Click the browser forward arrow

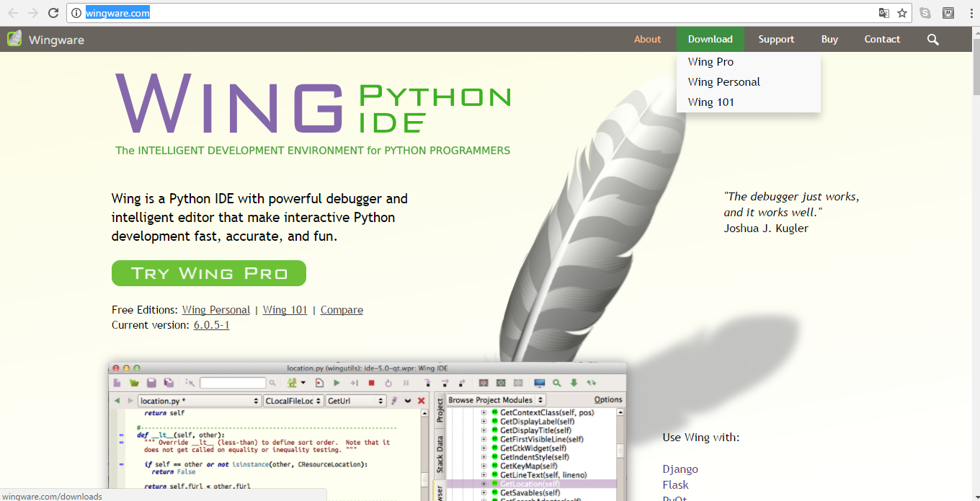point(33,13)
